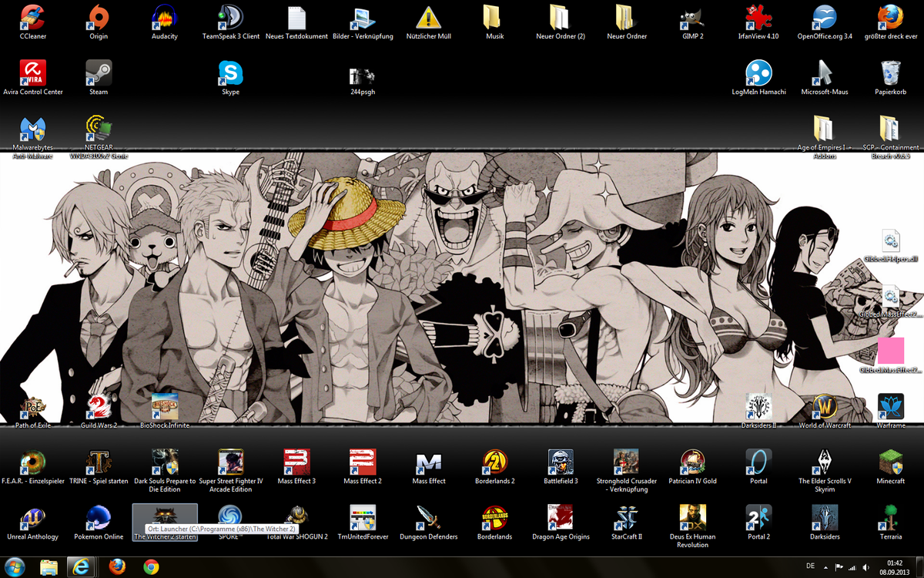
Task: Select the Patrician IV Gold icon
Action: coord(692,462)
